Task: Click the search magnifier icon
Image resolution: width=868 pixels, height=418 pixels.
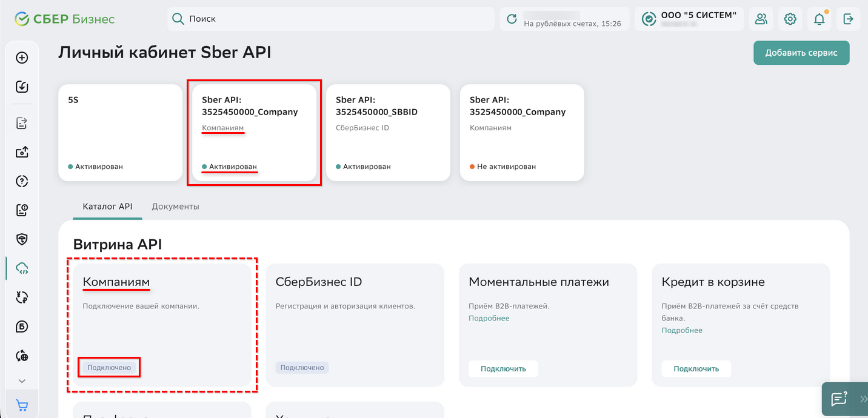Action: click(x=178, y=19)
